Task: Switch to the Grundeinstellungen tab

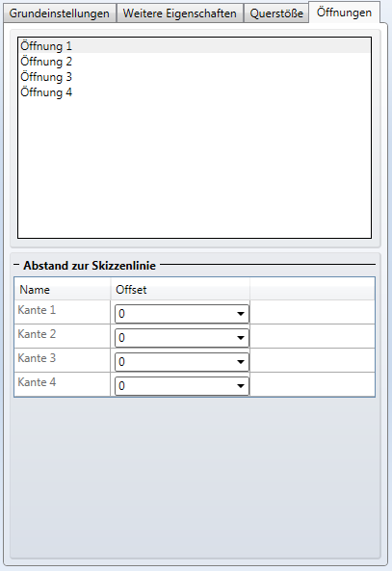Action: click(x=60, y=13)
